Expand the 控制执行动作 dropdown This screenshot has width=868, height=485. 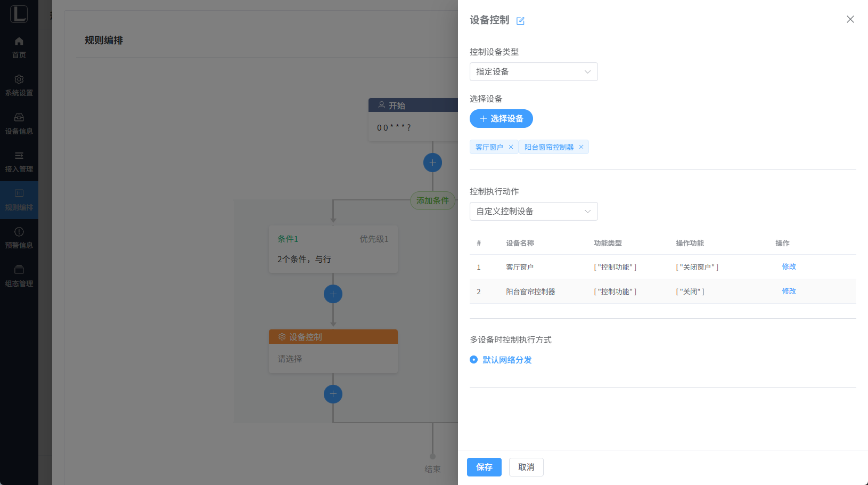(x=533, y=212)
